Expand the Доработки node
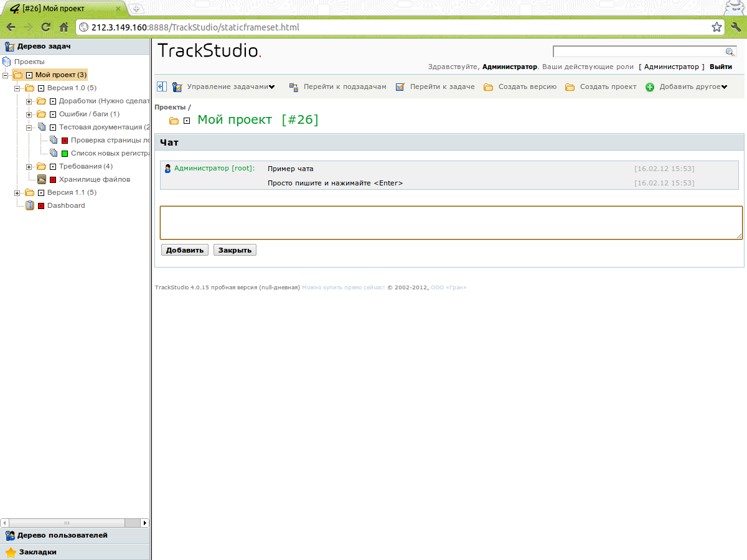This screenshot has height=560, width=747. (x=29, y=101)
